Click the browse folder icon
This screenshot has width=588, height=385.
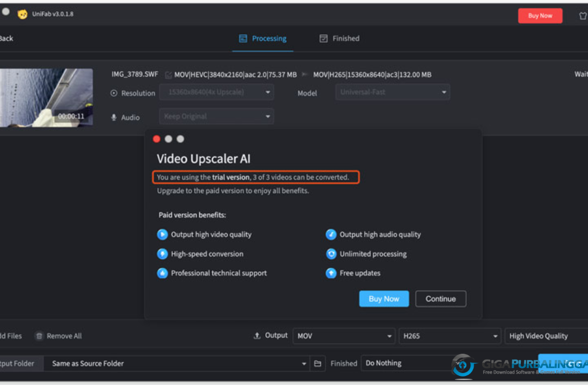coord(318,363)
